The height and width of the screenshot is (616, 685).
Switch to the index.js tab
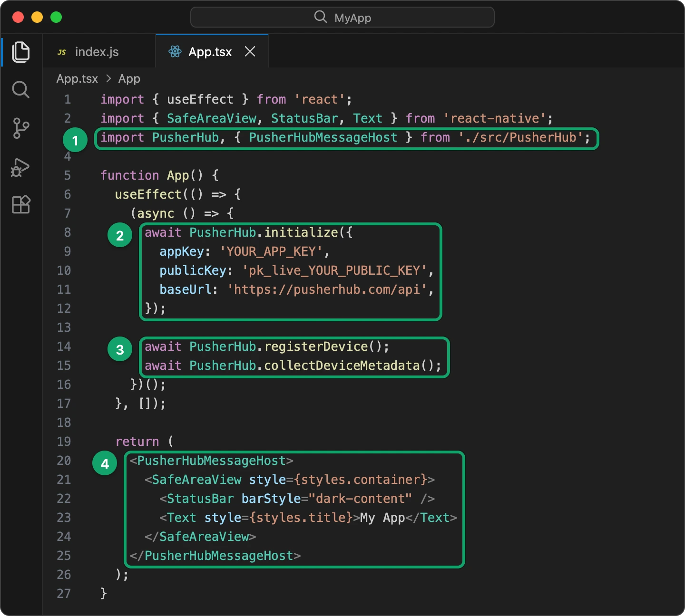99,51
